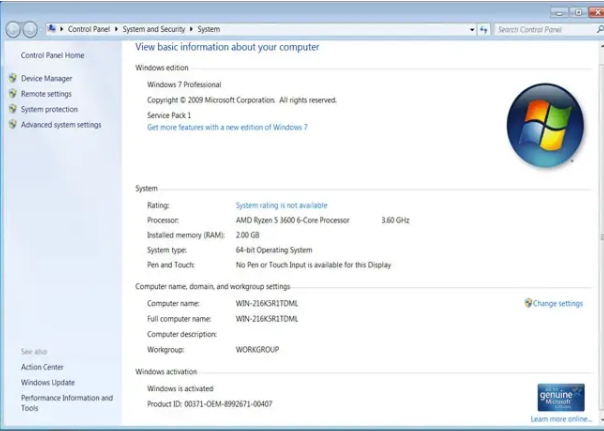The height and width of the screenshot is (431, 604).
Task: Click the No Pen or Touch Input text
Action: click(314, 265)
